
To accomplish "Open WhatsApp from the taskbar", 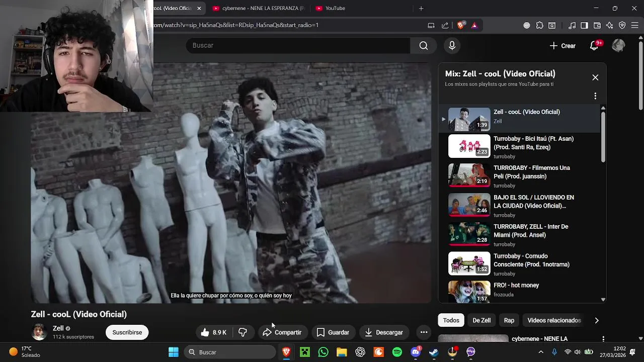I will pyautogui.click(x=323, y=352).
